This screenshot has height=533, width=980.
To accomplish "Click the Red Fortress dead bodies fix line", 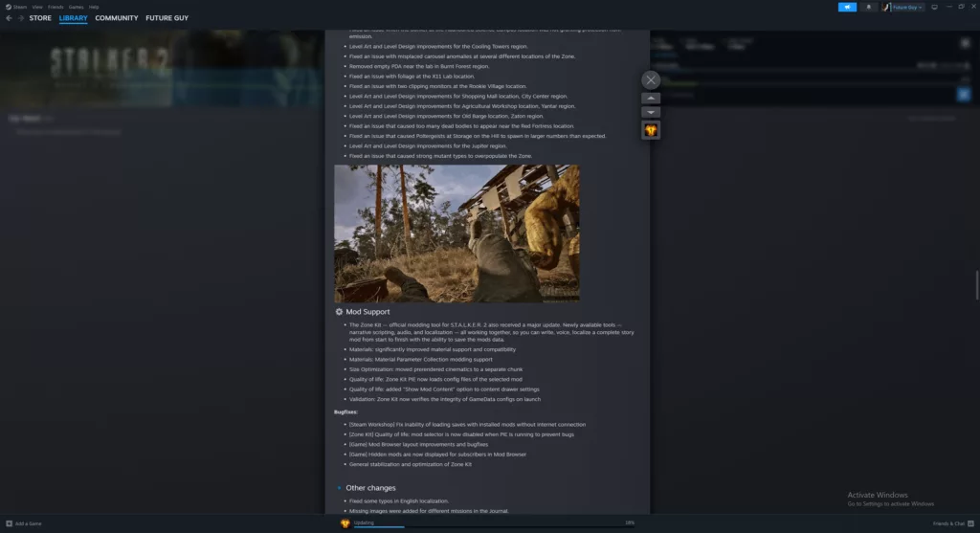I will [462, 126].
